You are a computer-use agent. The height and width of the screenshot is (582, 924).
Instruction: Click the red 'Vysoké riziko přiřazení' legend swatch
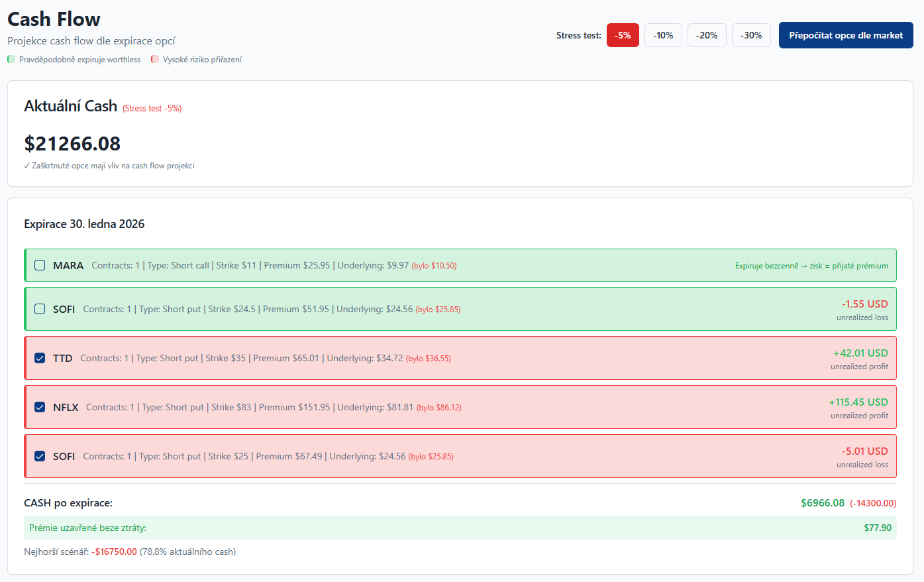pos(155,60)
